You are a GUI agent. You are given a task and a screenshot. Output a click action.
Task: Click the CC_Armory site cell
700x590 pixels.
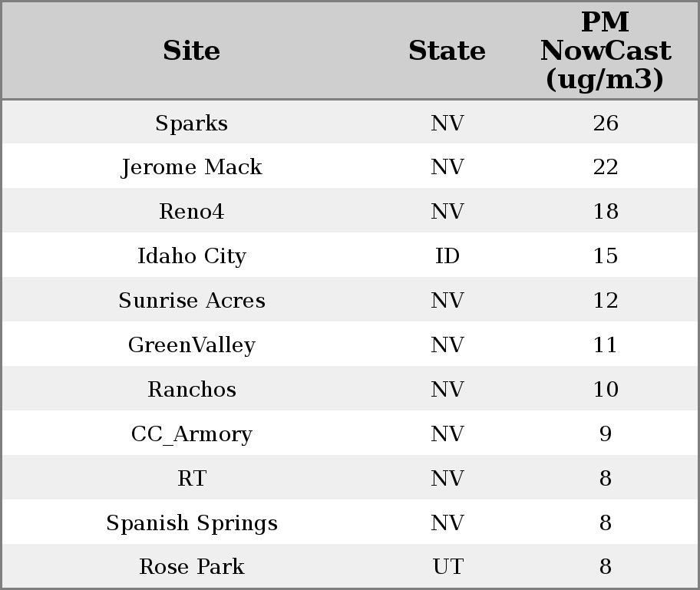pos(192,434)
